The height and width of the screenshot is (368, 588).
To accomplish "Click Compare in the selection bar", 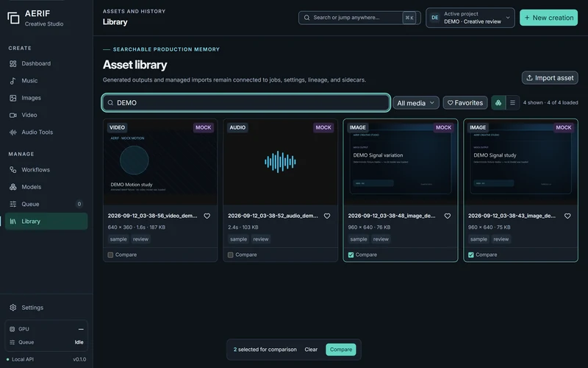I will point(341,350).
